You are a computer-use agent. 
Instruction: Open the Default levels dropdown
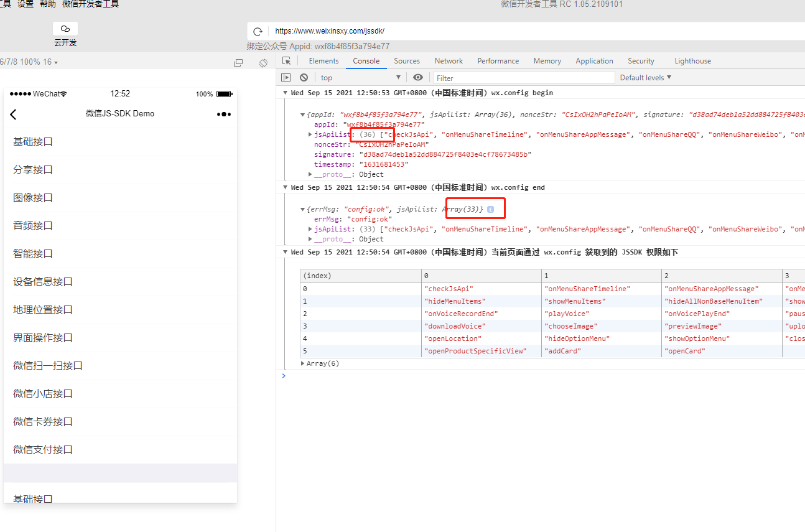pos(646,78)
